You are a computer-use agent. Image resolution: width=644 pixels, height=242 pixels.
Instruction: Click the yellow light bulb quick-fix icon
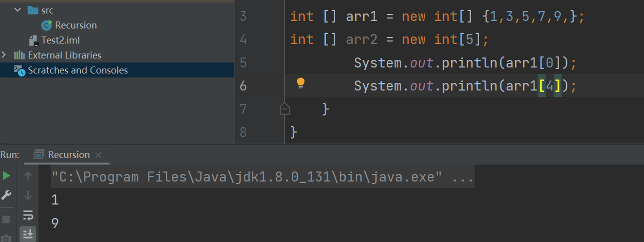(301, 83)
